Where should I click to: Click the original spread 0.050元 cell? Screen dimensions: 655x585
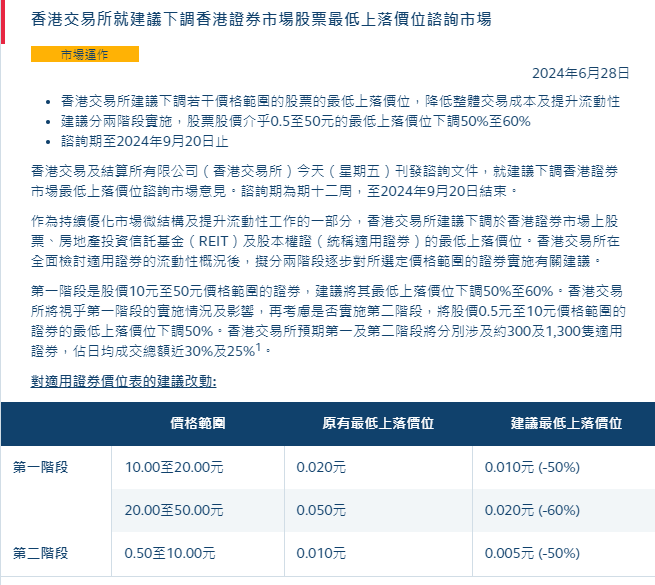(x=321, y=510)
